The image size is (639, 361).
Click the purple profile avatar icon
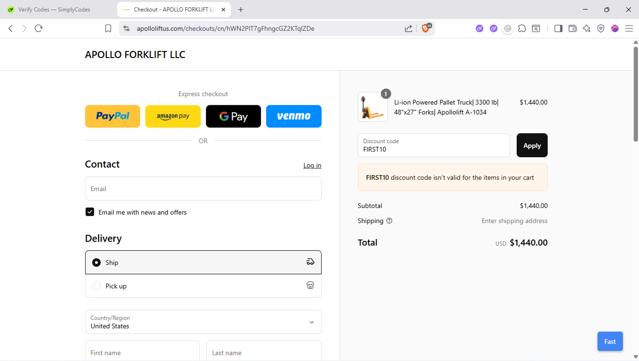[x=615, y=29]
